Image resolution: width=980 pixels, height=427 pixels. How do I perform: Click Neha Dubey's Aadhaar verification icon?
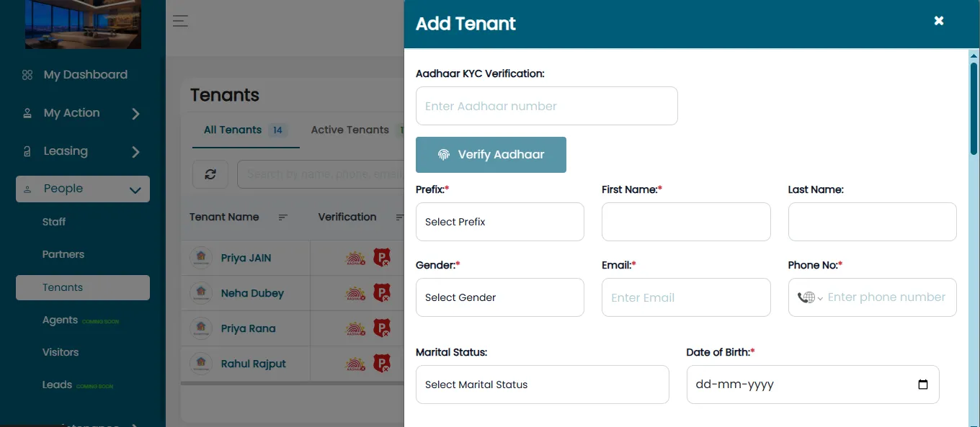pos(356,293)
